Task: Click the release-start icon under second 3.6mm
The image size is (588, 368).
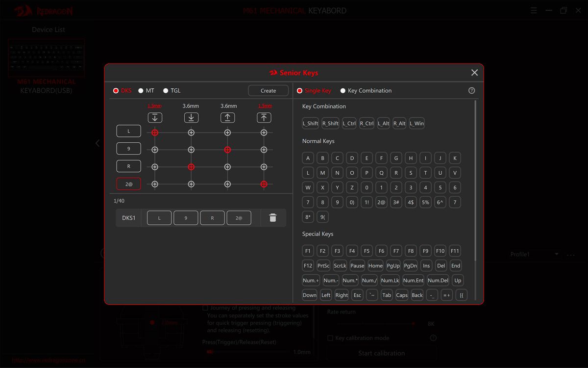Action: pos(227,118)
